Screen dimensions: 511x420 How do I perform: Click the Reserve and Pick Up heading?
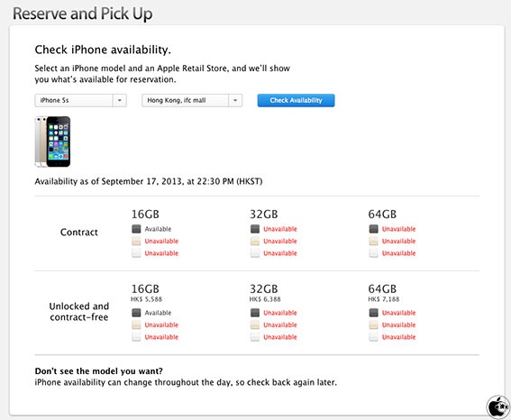click(x=82, y=14)
